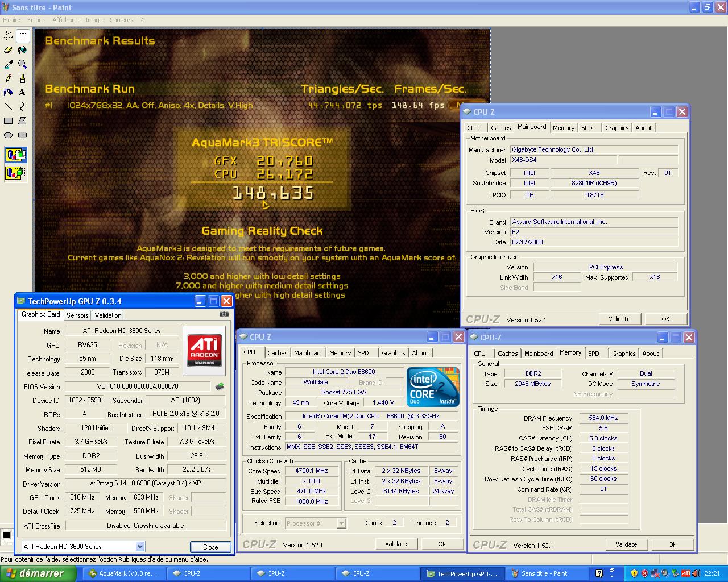Enable opaque selection mode in Paint toolbox
This screenshot has width=728, height=582.
point(15,155)
